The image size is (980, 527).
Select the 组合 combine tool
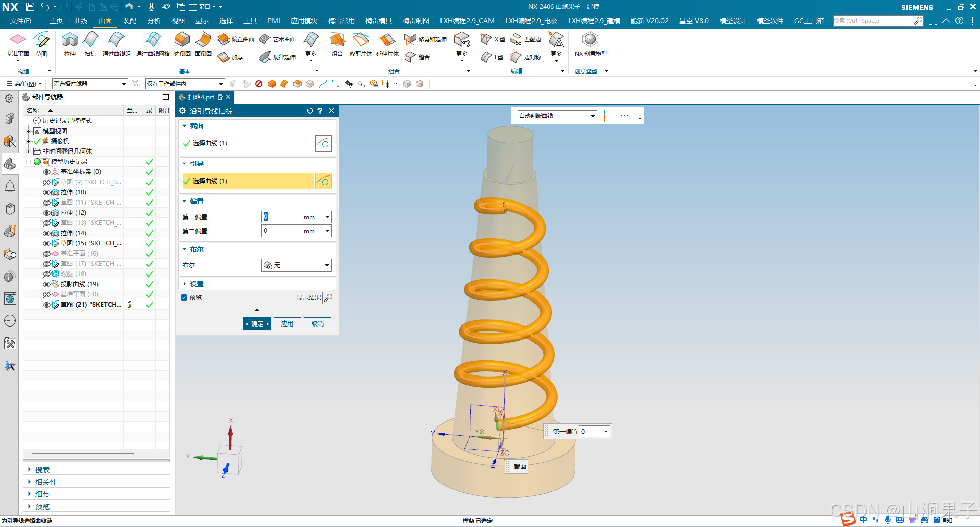(337, 44)
